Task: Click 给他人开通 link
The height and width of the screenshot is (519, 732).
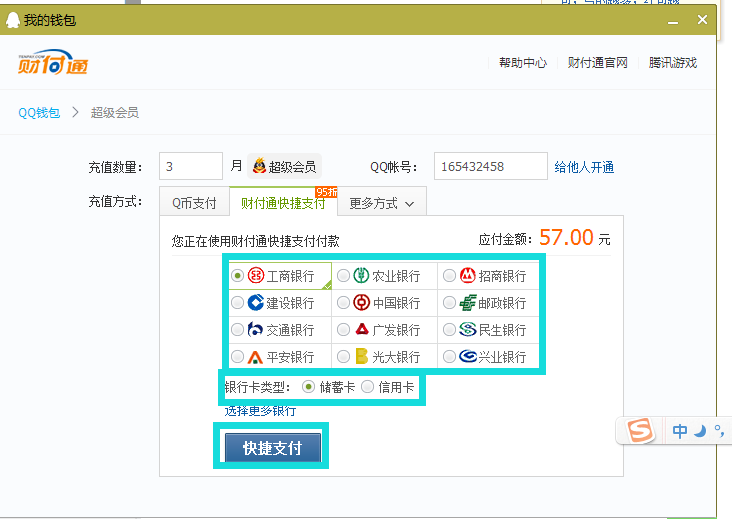Action: point(584,167)
